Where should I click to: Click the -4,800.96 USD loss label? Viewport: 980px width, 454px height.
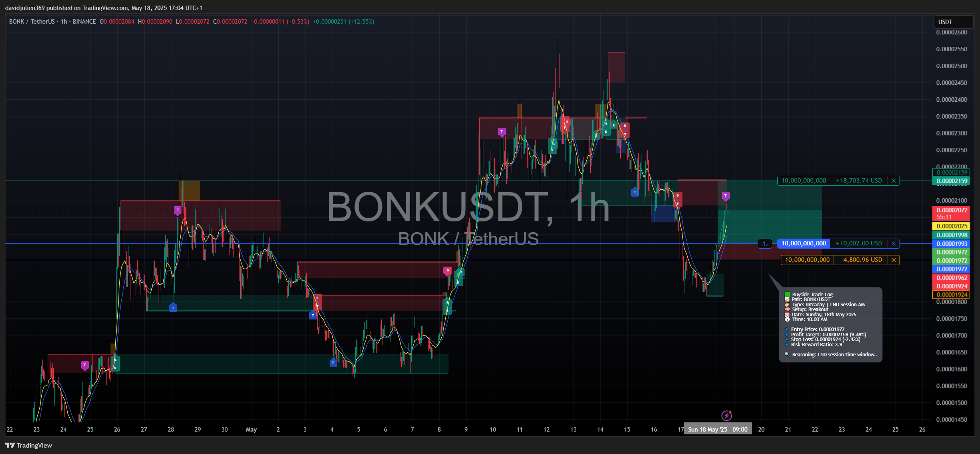[861, 260]
